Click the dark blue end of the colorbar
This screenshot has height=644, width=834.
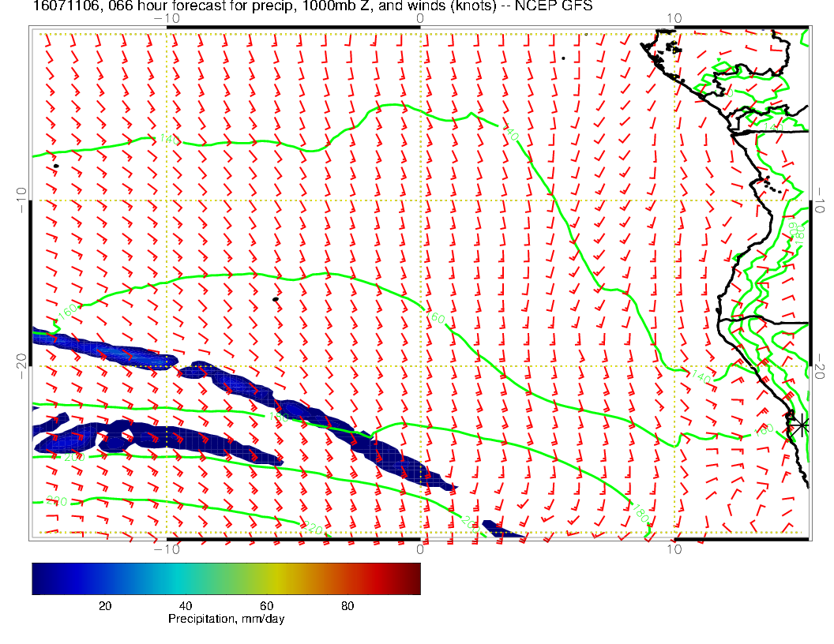pyautogui.click(x=39, y=578)
